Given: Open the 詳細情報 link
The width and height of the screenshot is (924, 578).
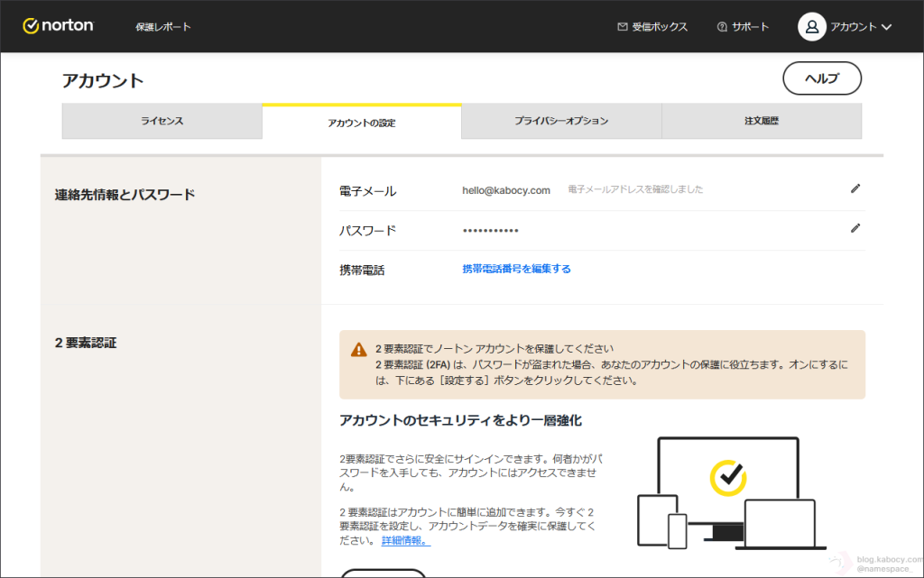Looking at the screenshot, I should pos(405,541).
